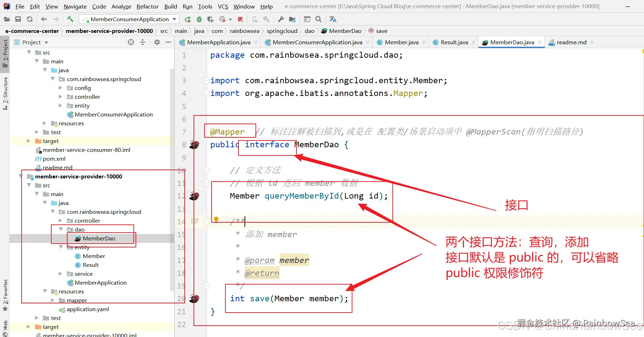Open Project panel options gear icon
The image size is (644, 337).
[x=157, y=42]
